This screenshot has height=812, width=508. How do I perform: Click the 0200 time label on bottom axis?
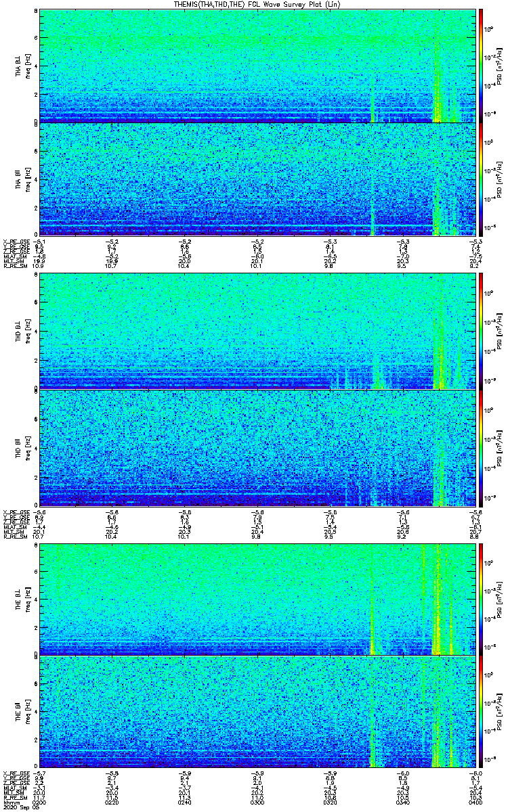coord(39,803)
